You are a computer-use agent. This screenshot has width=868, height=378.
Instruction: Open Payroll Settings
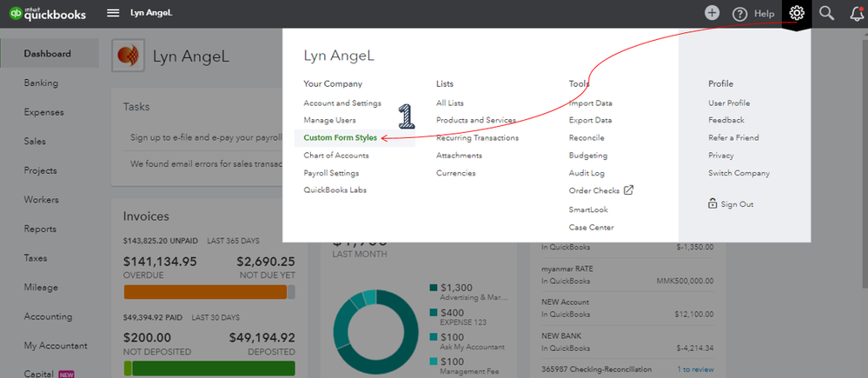pyautogui.click(x=331, y=173)
